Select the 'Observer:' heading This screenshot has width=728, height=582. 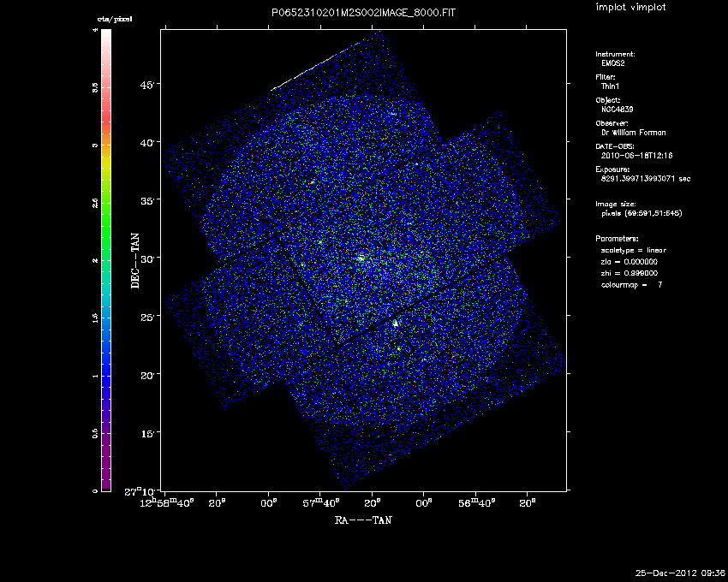click(x=612, y=123)
